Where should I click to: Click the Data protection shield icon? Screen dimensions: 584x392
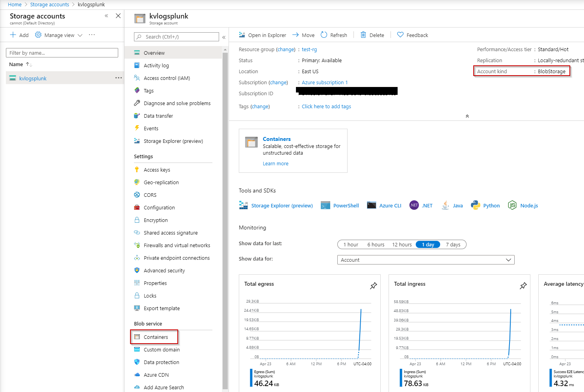click(x=137, y=362)
